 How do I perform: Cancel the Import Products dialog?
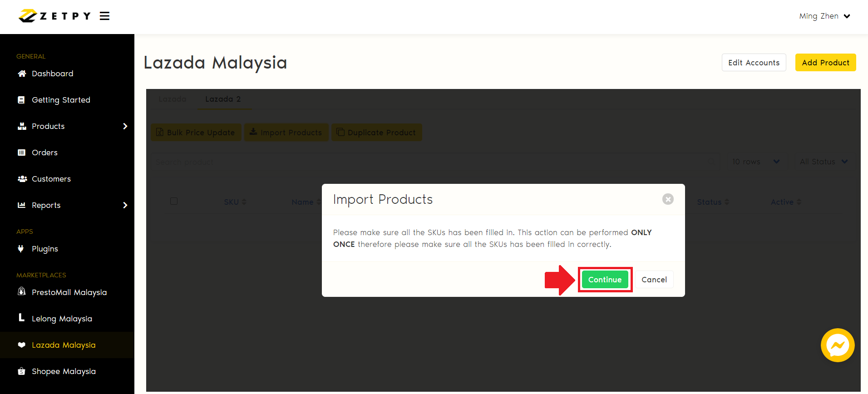(654, 280)
